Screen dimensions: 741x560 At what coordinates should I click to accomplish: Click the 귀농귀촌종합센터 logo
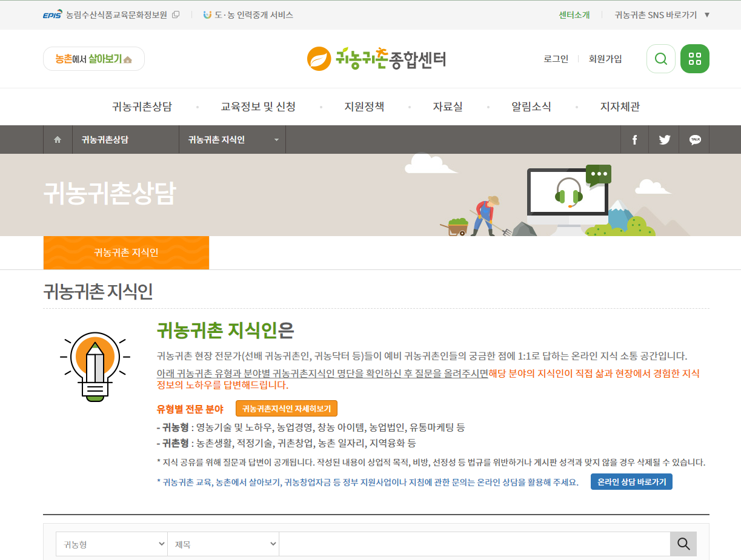click(376, 58)
